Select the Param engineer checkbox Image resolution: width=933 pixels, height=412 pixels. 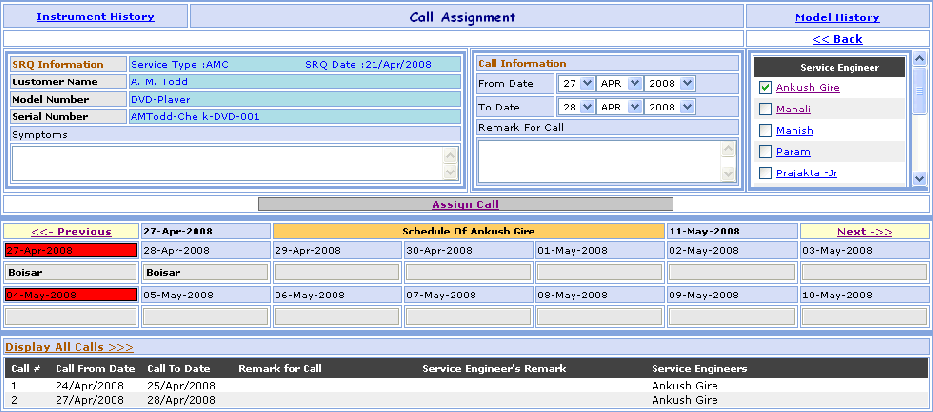coord(765,152)
